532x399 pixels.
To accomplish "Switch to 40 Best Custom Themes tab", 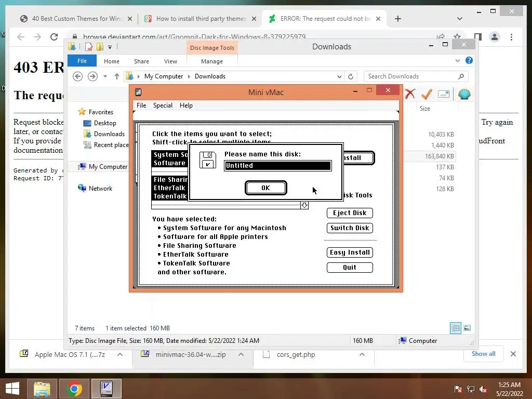I will pyautogui.click(x=76, y=19).
